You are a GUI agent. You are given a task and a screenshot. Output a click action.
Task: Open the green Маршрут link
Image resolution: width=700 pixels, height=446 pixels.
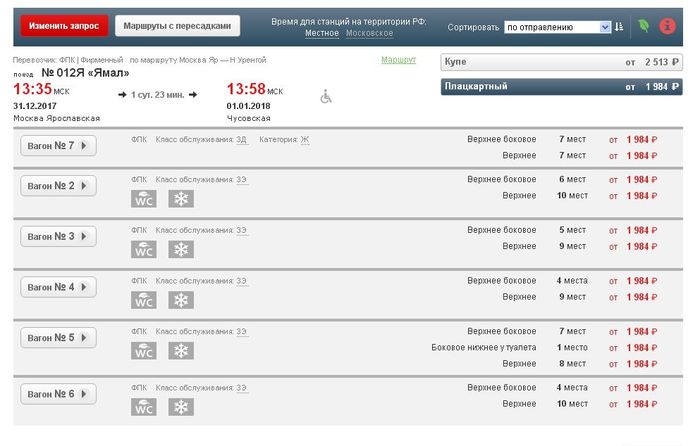(398, 61)
